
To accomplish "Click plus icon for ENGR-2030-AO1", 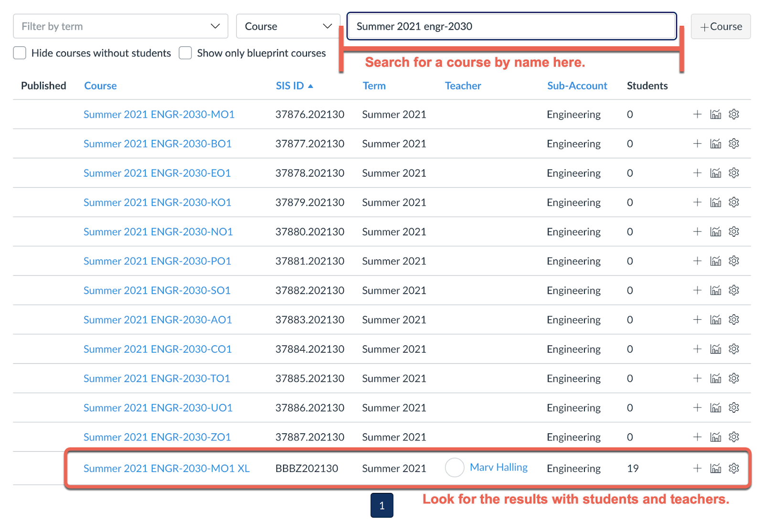I will [x=697, y=320].
